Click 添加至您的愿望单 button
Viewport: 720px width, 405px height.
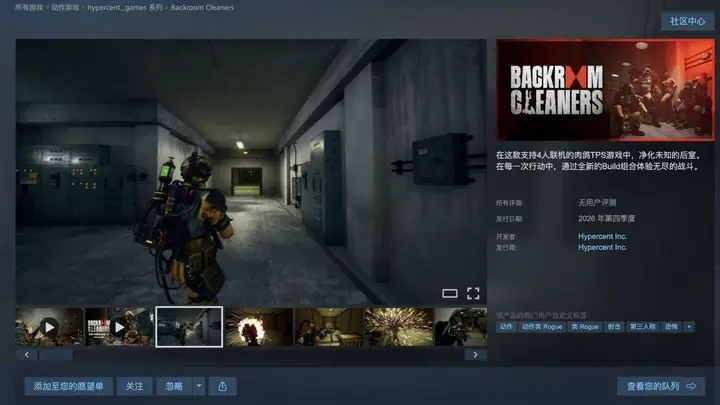coord(68,386)
